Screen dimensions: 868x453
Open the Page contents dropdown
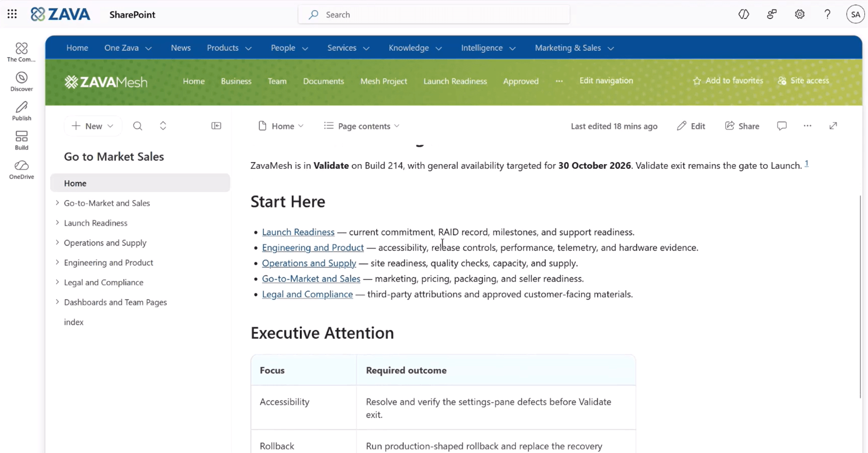click(x=362, y=126)
